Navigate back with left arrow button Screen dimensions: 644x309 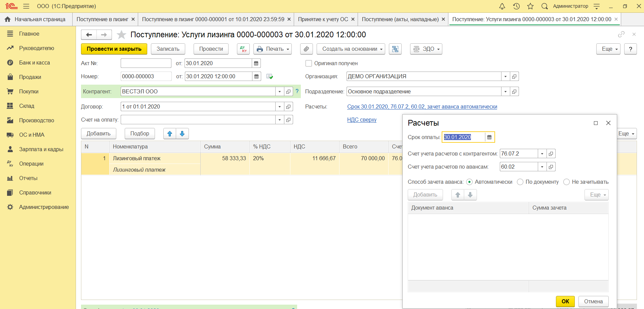[x=89, y=35]
